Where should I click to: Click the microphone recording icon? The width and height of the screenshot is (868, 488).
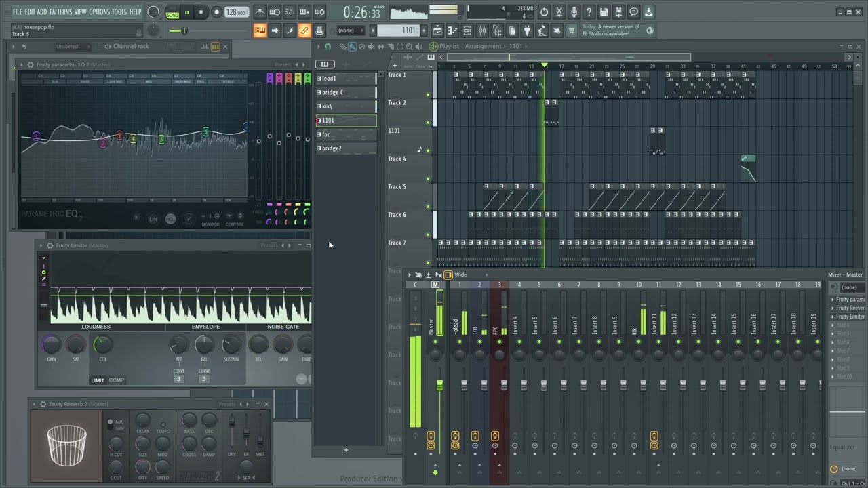[x=574, y=12]
